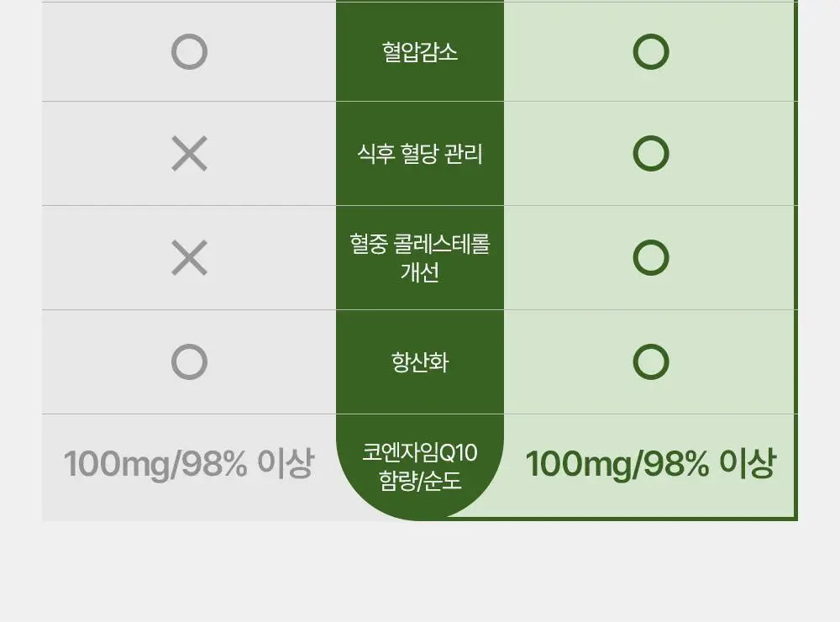Click the dark green right border of the table
This screenshot has height=622, width=840.
click(x=796, y=257)
